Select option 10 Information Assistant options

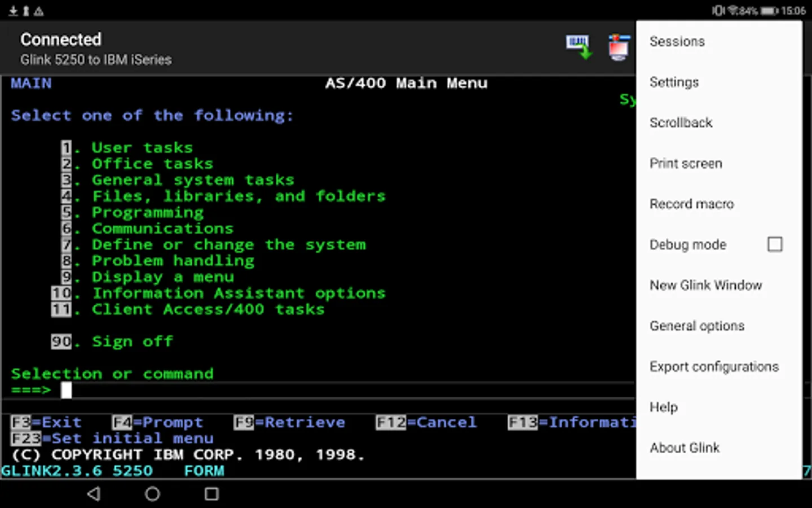218,294
